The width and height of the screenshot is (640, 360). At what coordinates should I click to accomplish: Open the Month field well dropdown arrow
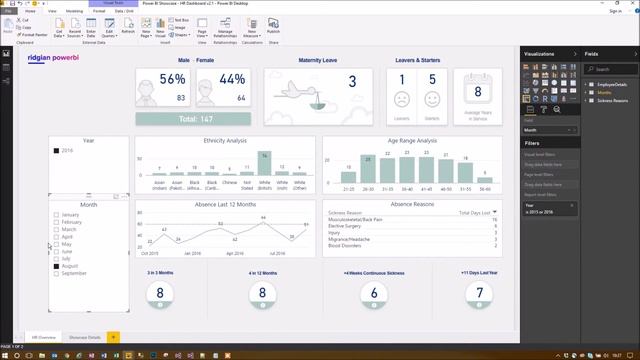coord(569,130)
